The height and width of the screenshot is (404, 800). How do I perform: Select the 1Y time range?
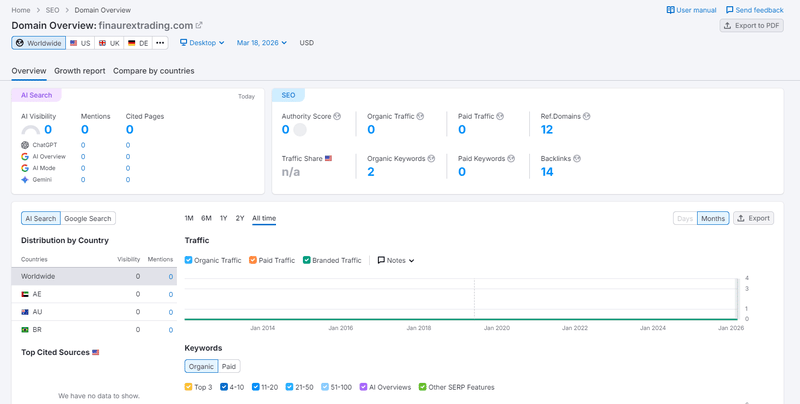[x=223, y=218]
